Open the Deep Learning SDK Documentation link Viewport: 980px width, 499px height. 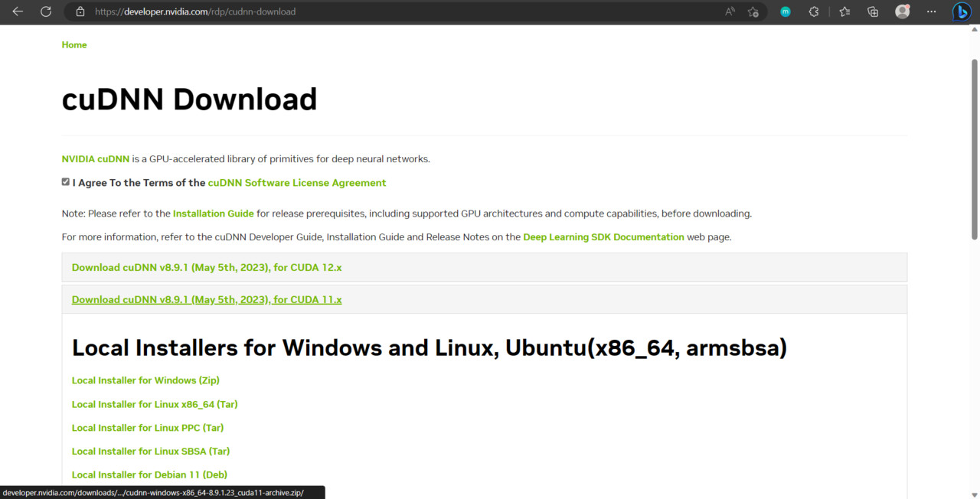click(x=603, y=237)
